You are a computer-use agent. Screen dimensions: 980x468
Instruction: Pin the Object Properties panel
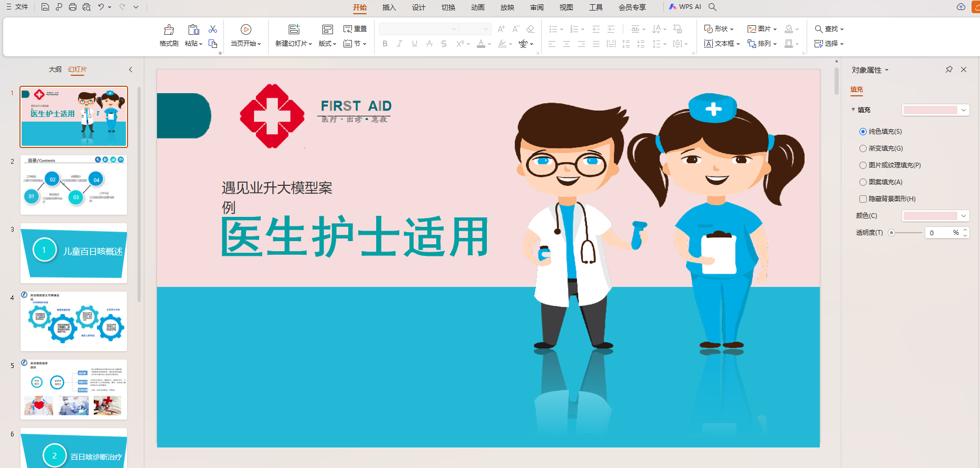(x=949, y=69)
